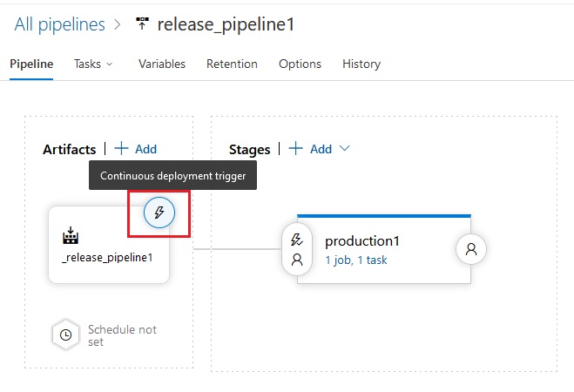Click the plus icon next to Stages
574x392 pixels.
coord(296,149)
